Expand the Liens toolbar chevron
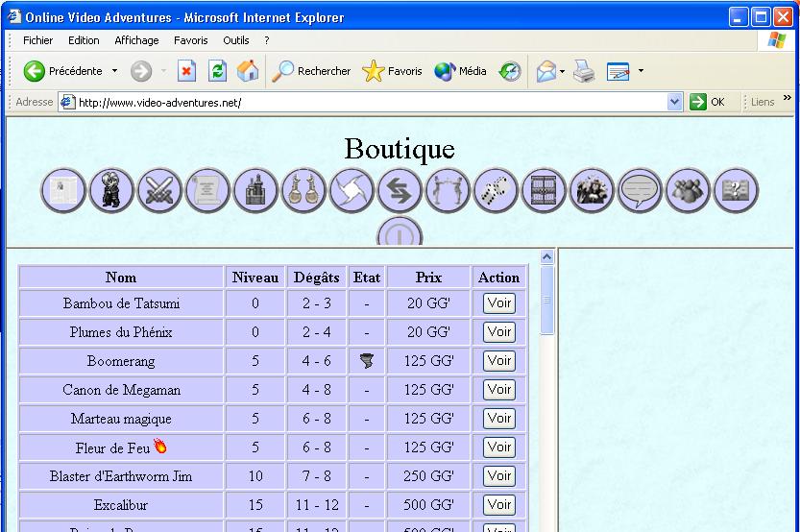Viewport: 800px width, 532px height. [x=787, y=97]
